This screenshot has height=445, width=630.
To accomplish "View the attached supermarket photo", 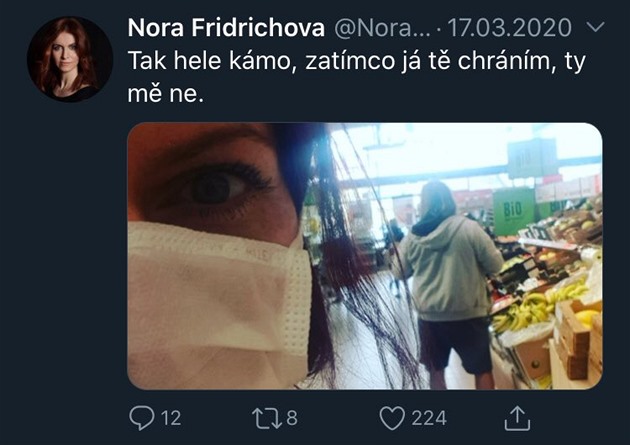I will (365, 256).
